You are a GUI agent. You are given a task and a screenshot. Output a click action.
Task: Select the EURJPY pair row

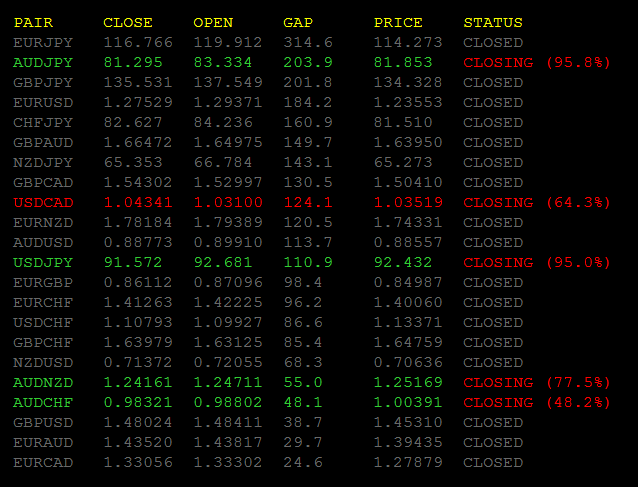268,42
